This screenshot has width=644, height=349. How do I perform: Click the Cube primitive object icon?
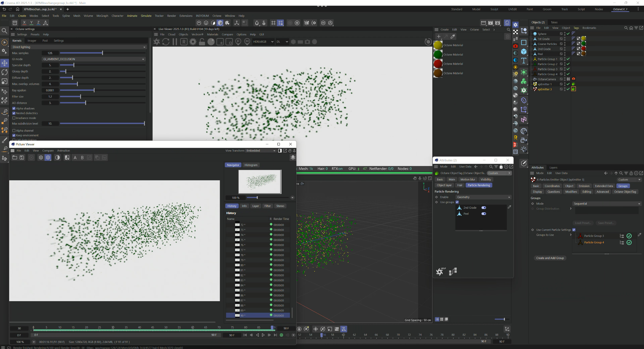coord(524,52)
